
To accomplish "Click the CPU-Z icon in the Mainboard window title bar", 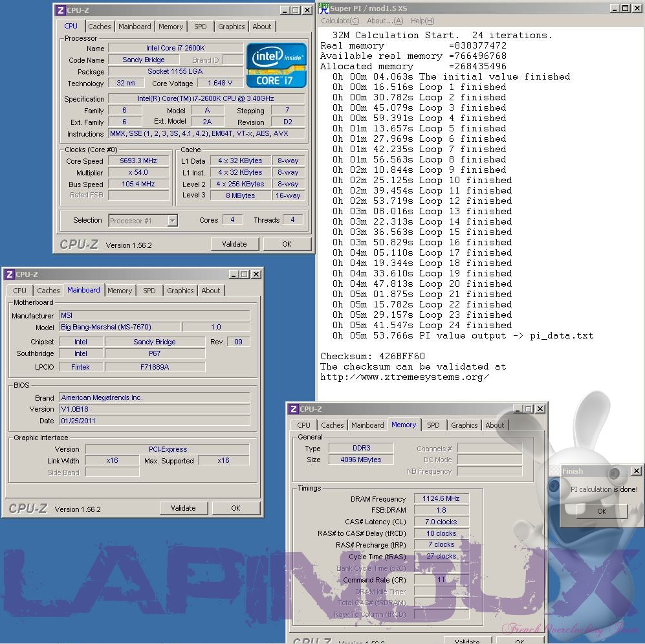I will point(10,274).
